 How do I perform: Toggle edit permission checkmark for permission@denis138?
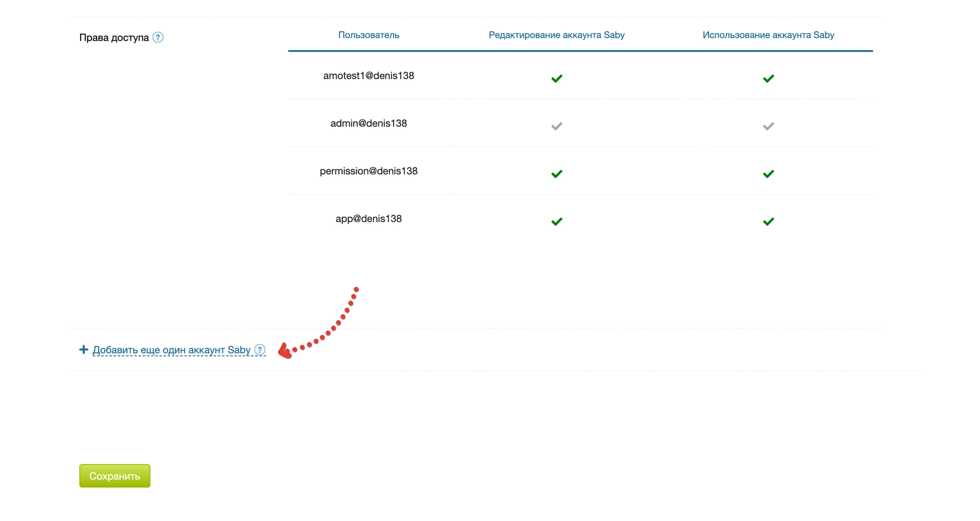coord(557,174)
